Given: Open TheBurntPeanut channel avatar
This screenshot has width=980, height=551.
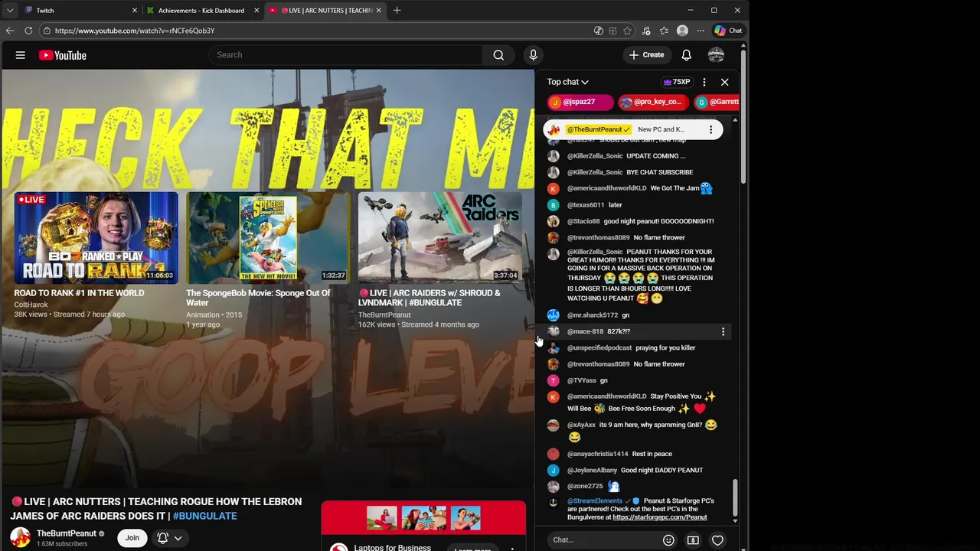Looking at the screenshot, I should pyautogui.click(x=20, y=537).
